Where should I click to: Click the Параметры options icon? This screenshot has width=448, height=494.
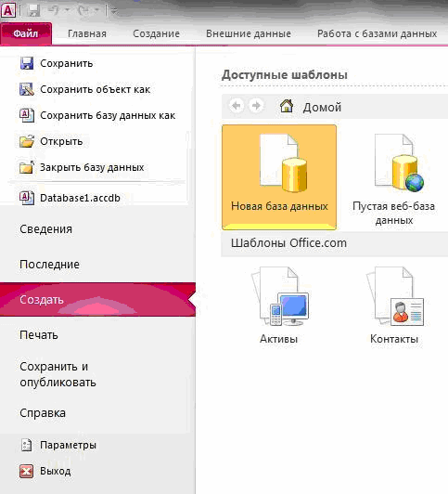[x=26, y=445]
